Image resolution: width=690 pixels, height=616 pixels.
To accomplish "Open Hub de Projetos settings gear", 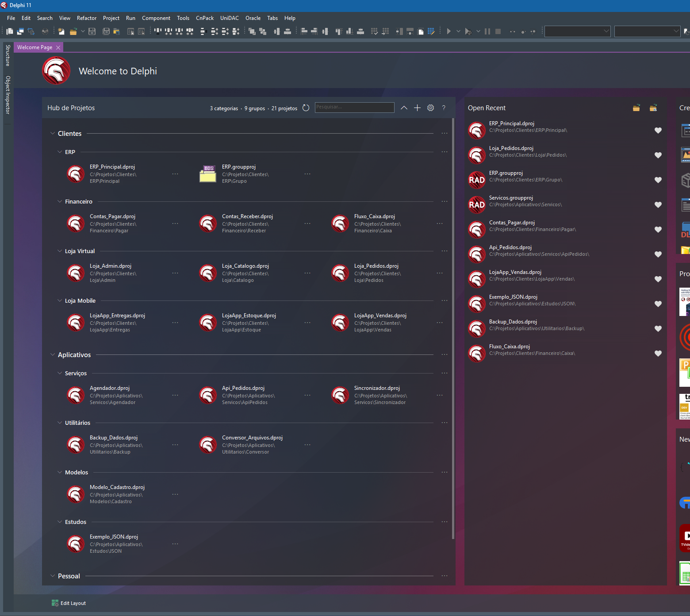I will tap(430, 108).
